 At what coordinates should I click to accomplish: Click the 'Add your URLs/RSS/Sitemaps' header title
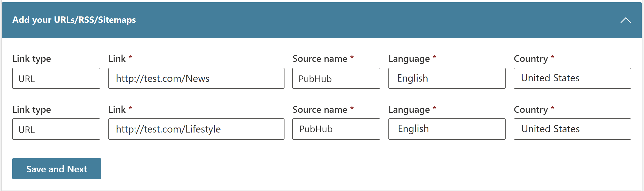(x=74, y=20)
